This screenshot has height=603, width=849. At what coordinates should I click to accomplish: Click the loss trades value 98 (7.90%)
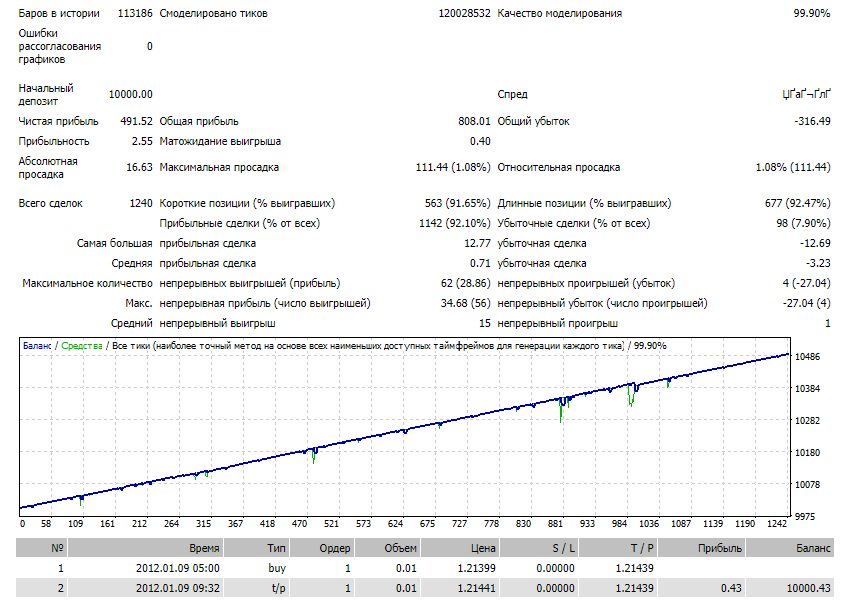coord(803,223)
